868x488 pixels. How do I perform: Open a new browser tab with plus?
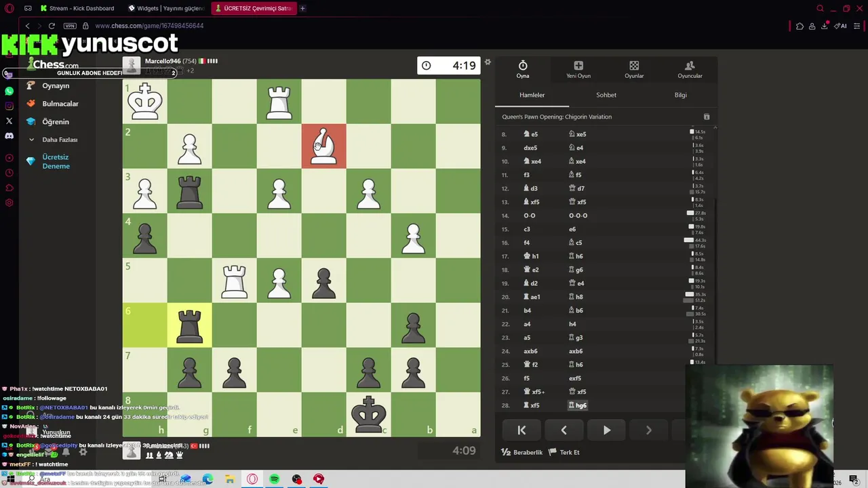302,8
